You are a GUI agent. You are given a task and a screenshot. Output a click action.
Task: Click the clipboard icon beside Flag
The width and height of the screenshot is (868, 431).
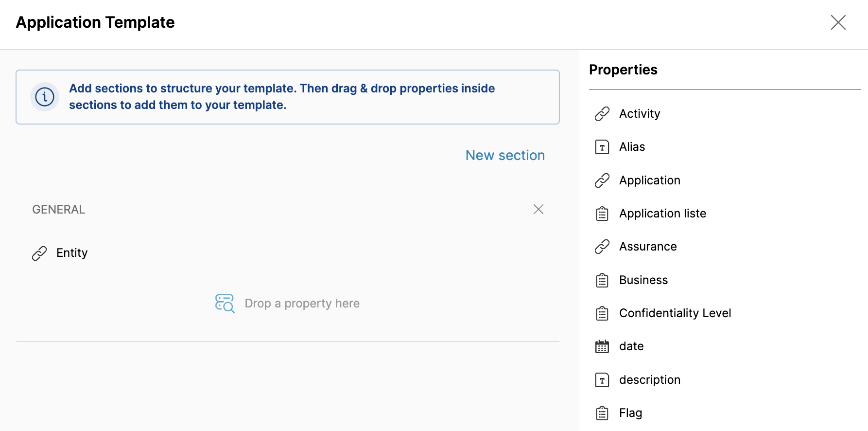(x=602, y=413)
